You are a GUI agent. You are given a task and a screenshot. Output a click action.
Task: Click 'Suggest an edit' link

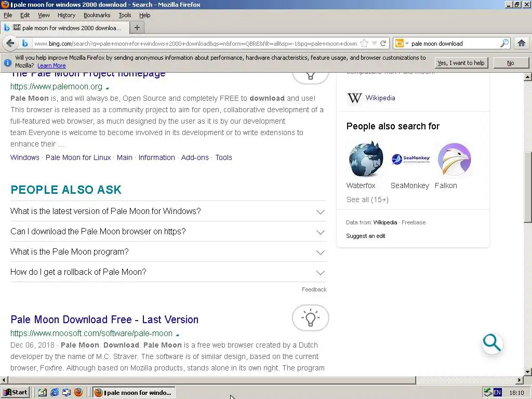pyautogui.click(x=365, y=236)
